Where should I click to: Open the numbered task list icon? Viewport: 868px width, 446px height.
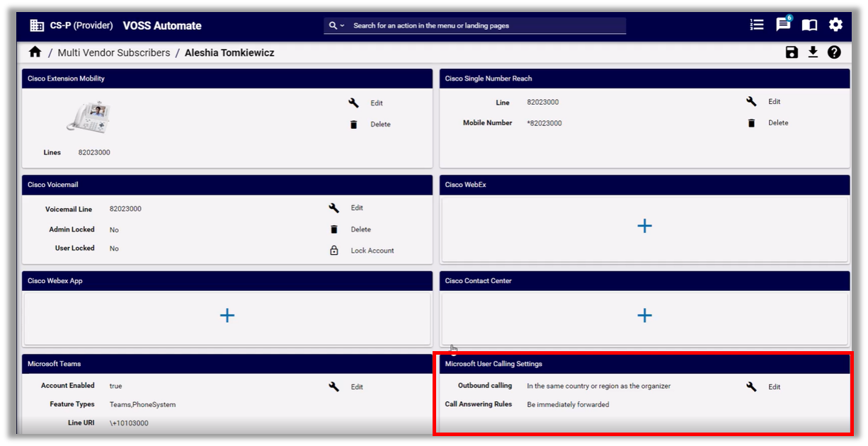756,24
